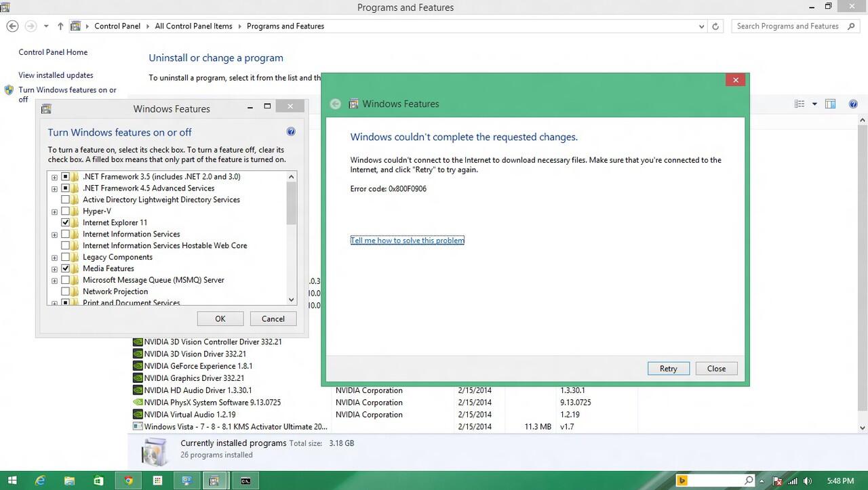Expand Internet Information Services node
The image size is (868, 490).
point(54,235)
